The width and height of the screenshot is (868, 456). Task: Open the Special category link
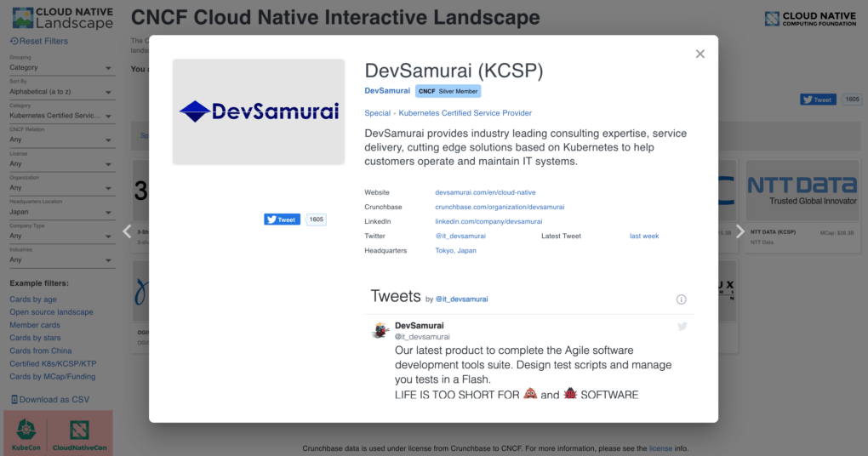point(378,113)
